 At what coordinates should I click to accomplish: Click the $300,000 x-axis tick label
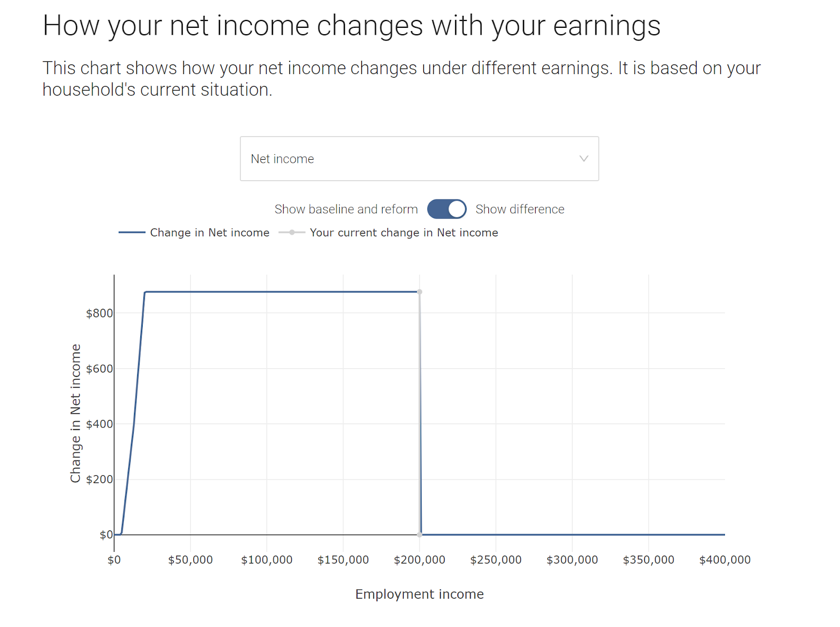coord(572,560)
